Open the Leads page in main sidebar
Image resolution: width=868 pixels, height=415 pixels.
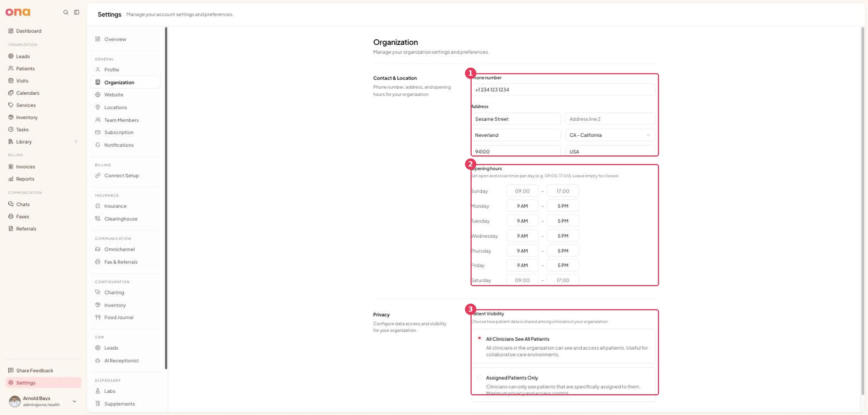[43, 56]
